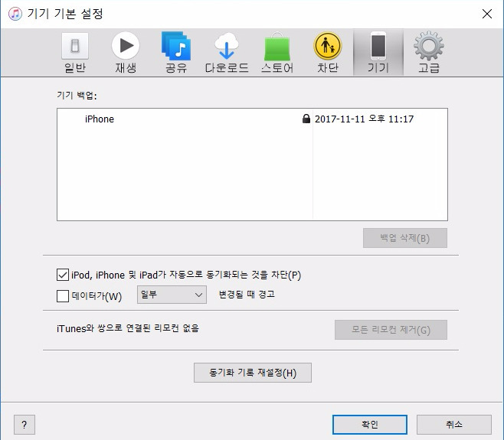The height and width of the screenshot is (440, 504).
Task: Open the 스토어 (Store) preferences tab
Action: pyautogui.click(x=277, y=53)
